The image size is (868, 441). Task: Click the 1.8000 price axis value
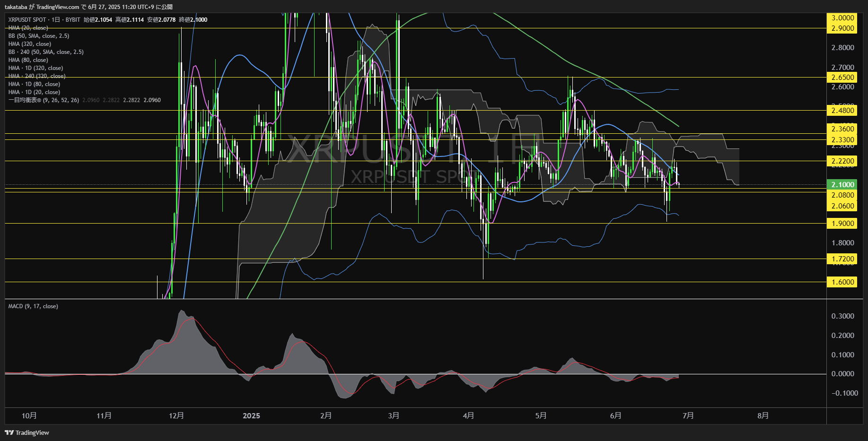(x=843, y=243)
